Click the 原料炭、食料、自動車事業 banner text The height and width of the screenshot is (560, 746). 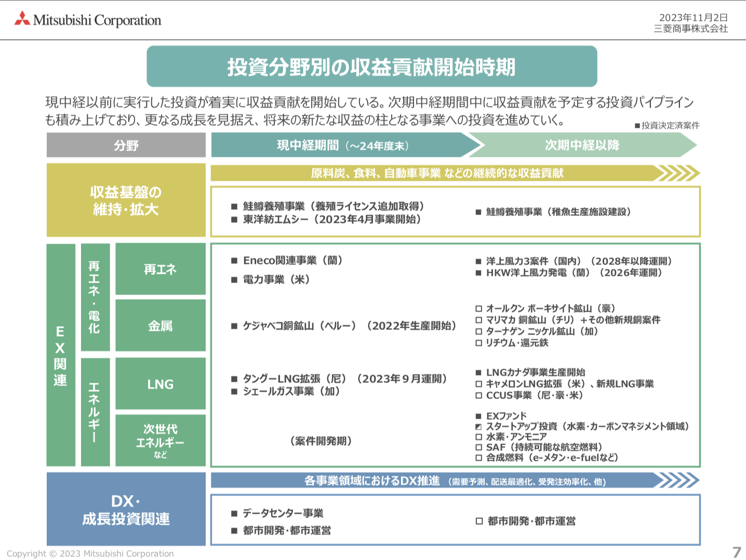437,173
